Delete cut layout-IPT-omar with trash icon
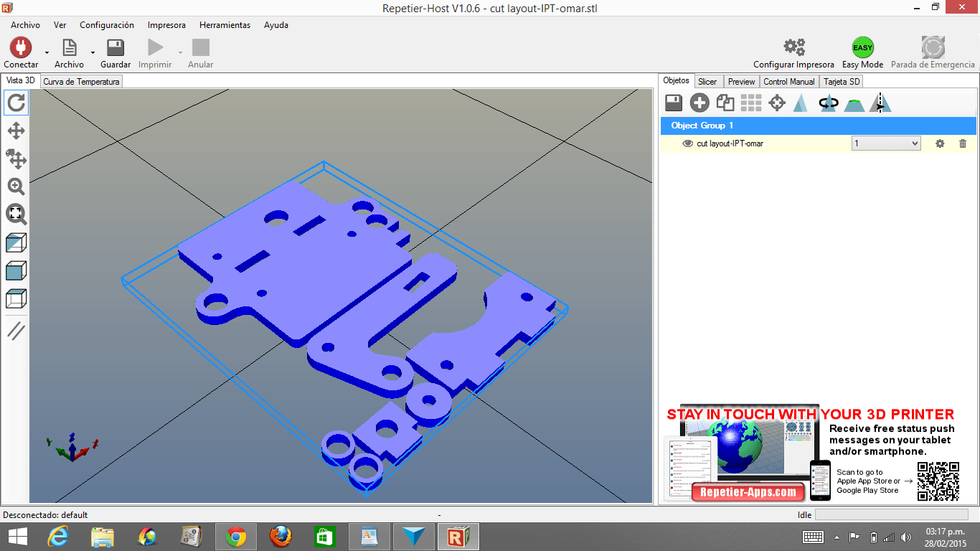This screenshot has height=551, width=980. pyautogui.click(x=963, y=143)
